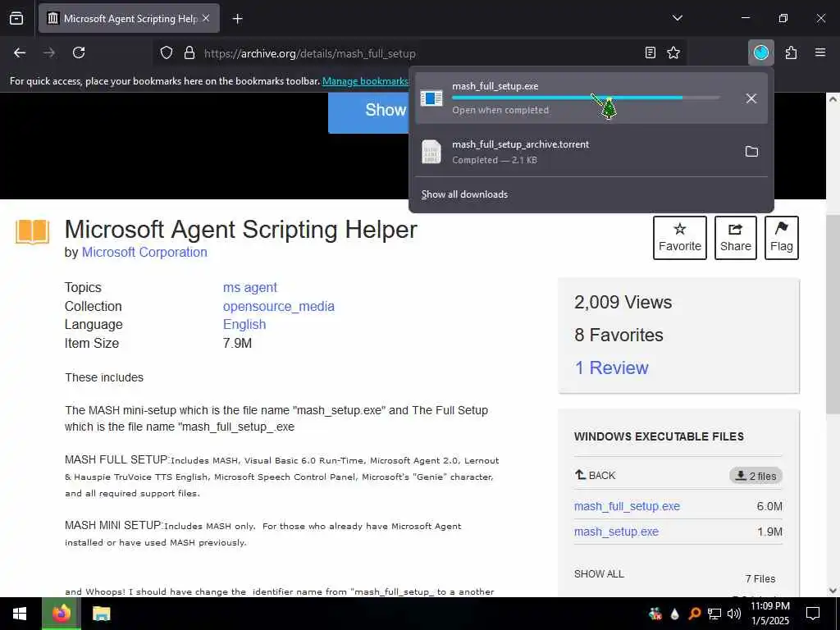Click the mash_full_setup.exe file type icon
This screenshot has width=840, height=630.
(431, 98)
